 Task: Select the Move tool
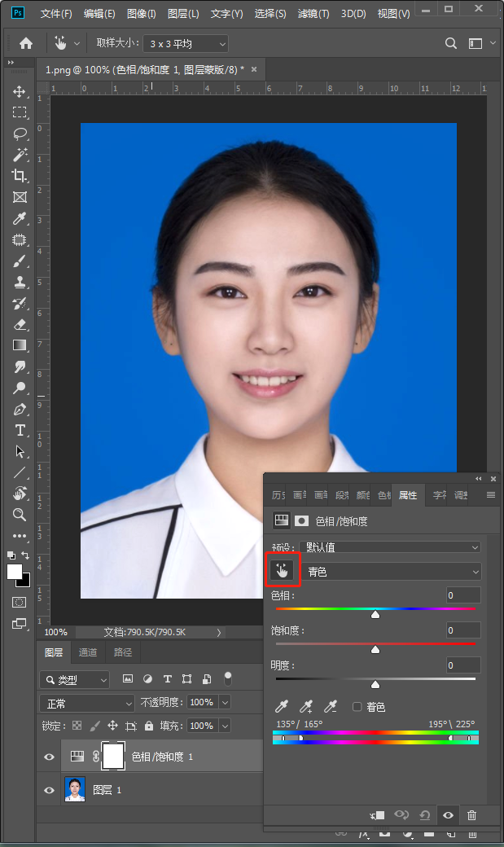(x=20, y=91)
